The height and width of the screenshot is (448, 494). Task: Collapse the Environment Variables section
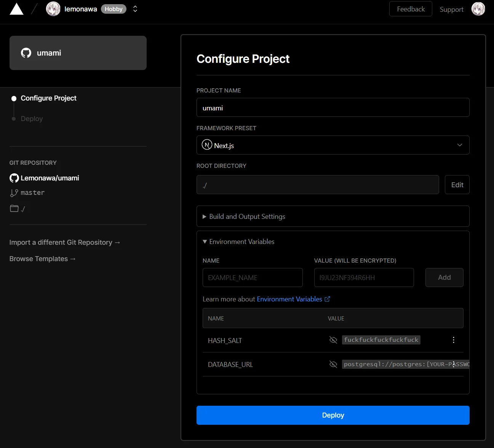[x=238, y=242]
